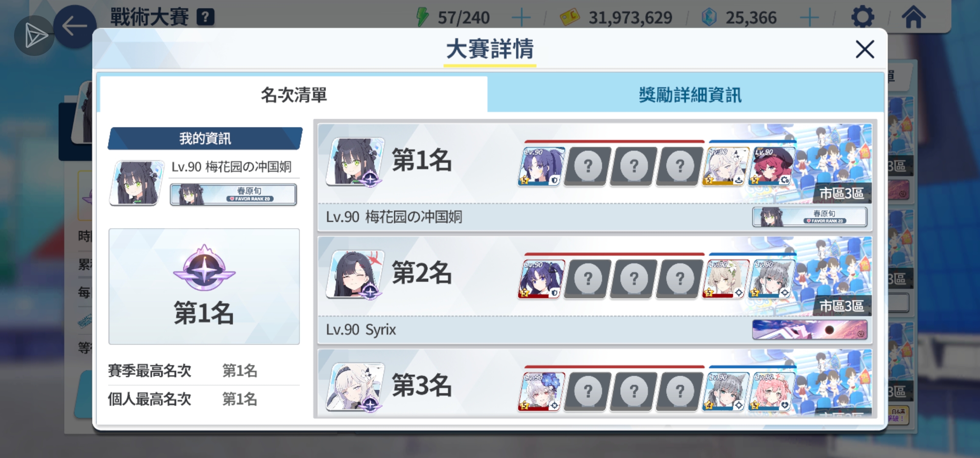980x458 pixels.
Task: Open the help question mark beside 戰術大賽
Action: click(x=206, y=17)
